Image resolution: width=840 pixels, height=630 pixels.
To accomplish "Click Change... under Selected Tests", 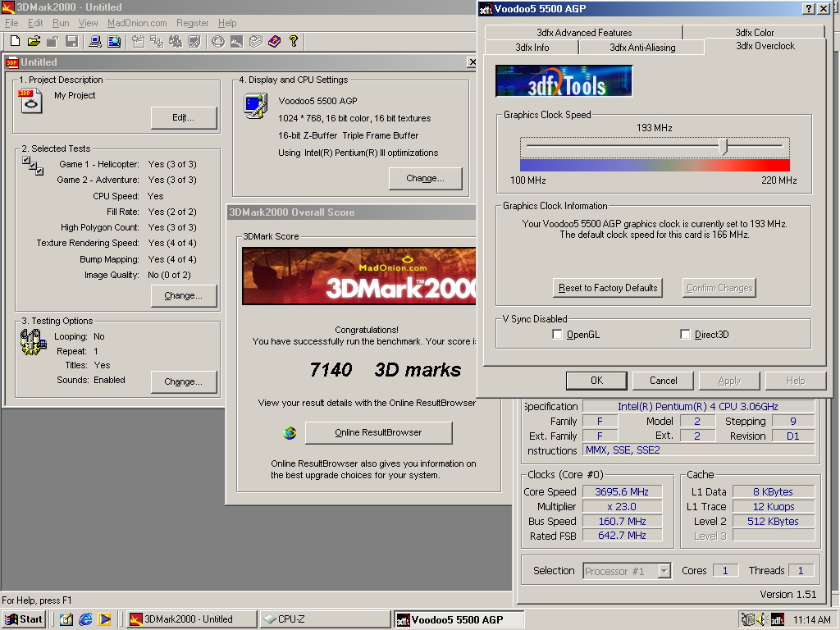I will point(183,295).
